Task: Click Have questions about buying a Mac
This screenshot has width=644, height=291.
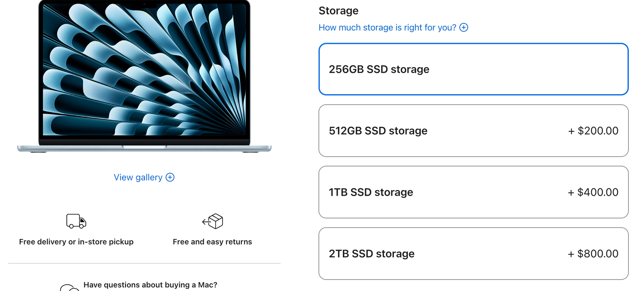Action: 151,285
